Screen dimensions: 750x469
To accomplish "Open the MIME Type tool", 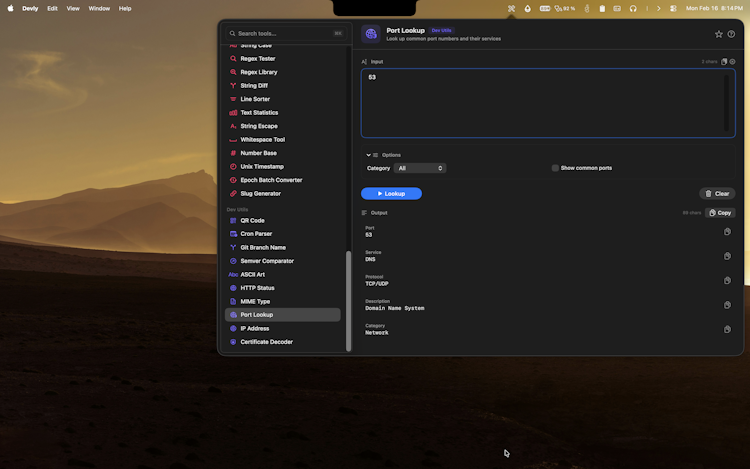I will [x=282, y=302].
